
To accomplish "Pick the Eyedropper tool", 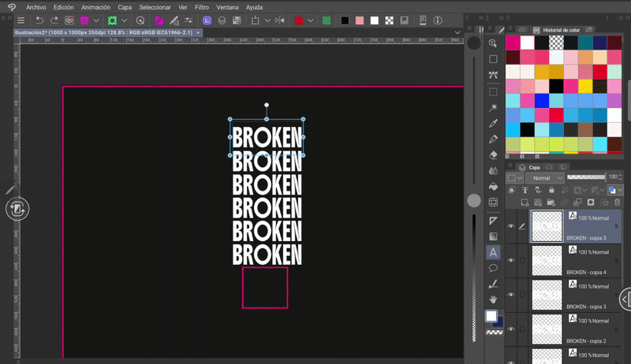I will click(x=493, y=124).
